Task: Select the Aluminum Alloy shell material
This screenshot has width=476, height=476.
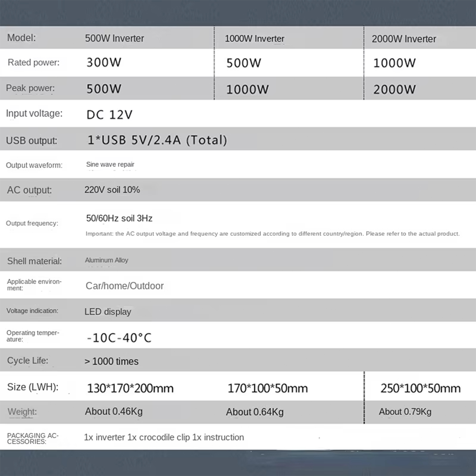Action: 107,260
